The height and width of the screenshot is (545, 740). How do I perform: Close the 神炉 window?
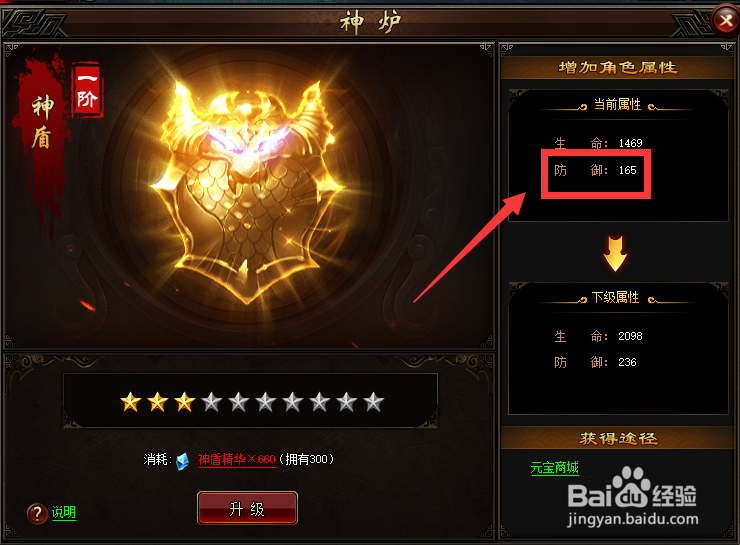(725, 20)
